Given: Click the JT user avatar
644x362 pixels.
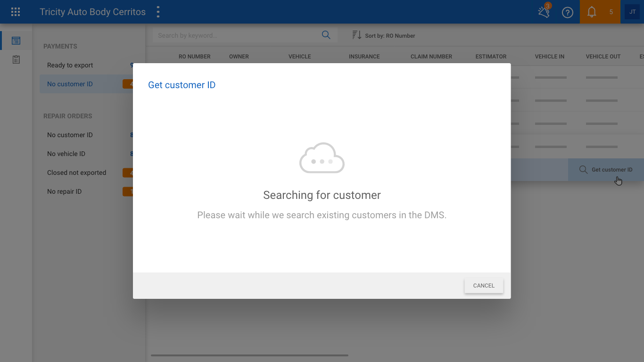Looking at the screenshot, I should pos(632,12).
